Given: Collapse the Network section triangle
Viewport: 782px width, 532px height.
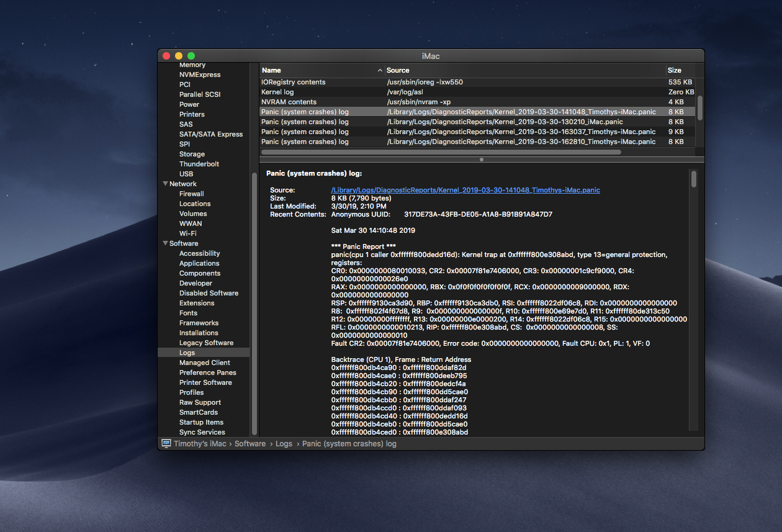Looking at the screenshot, I should (165, 184).
